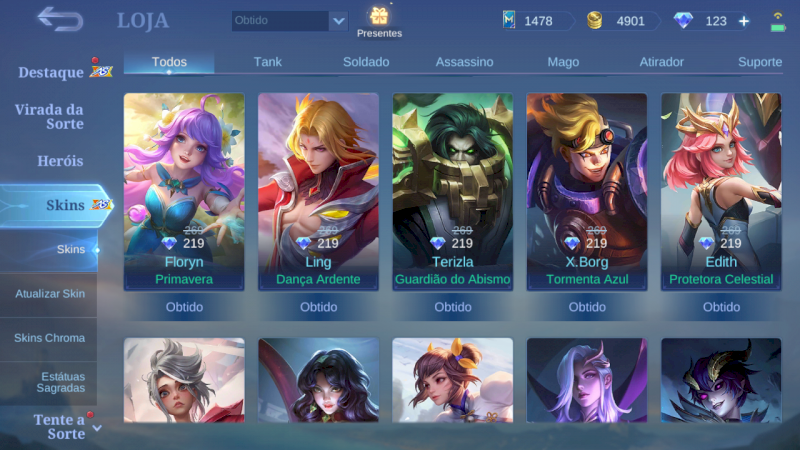Image resolution: width=800 pixels, height=450 pixels.
Task: Tap the gold coins battle points icon
Action: tap(594, 20)
